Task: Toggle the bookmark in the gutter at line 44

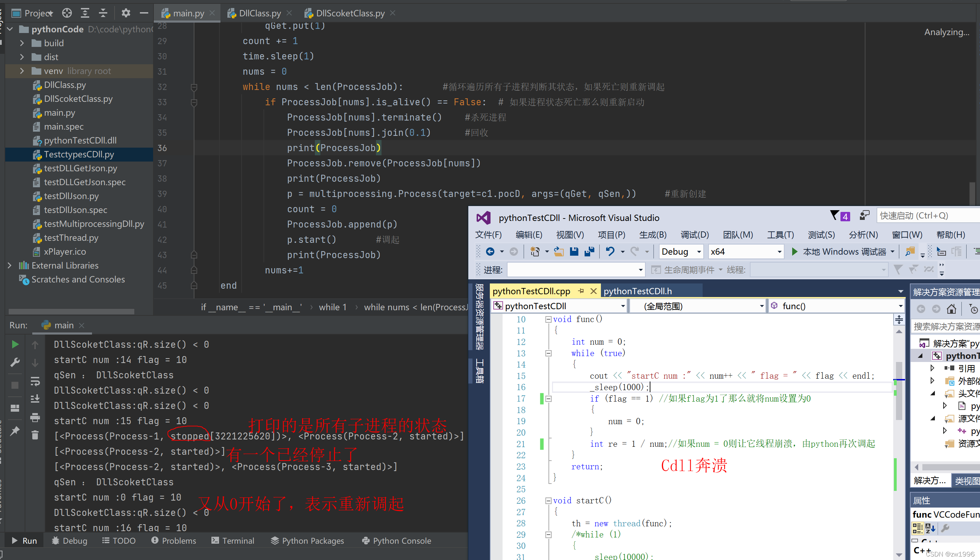Action: [x=194, y=270]
